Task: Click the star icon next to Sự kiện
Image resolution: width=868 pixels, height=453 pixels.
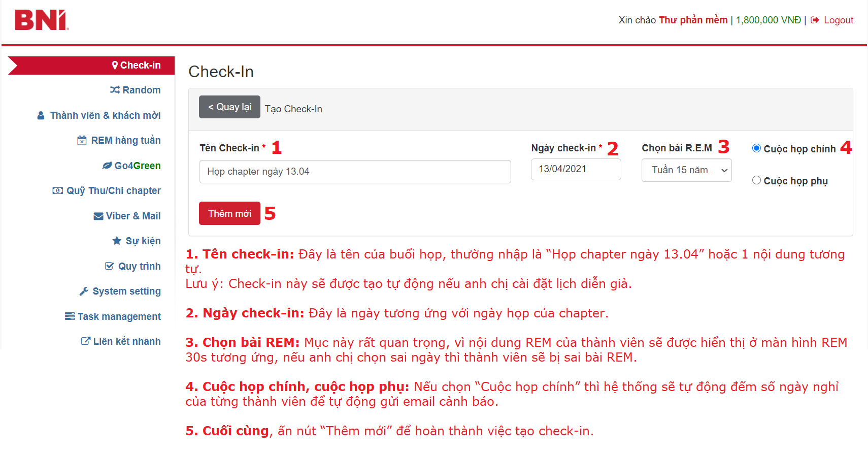Action: point(117,241)
